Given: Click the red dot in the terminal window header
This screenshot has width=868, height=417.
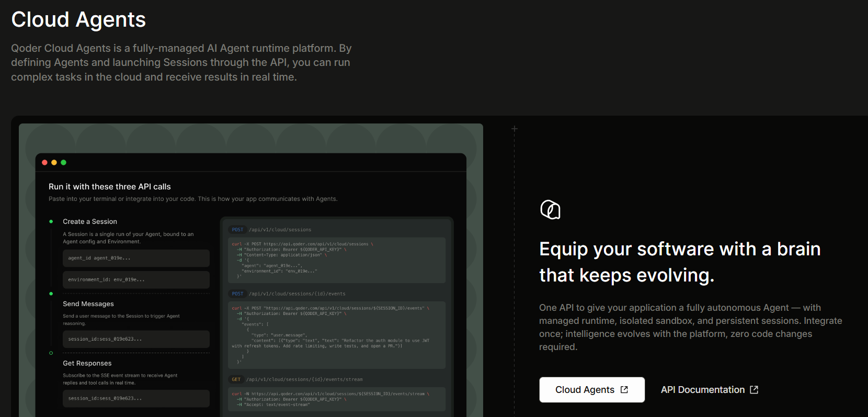Looking at the screenshot, I should click(44, 163).
